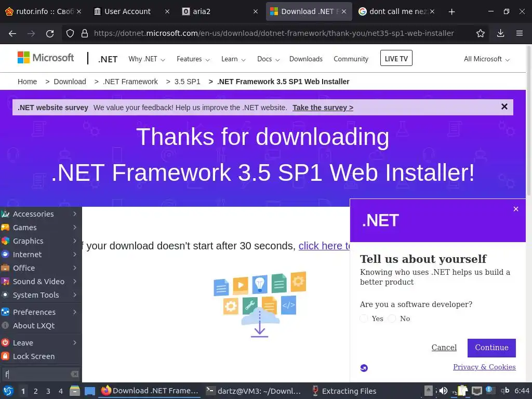Open the network monitor tray icon
The height and width of the screenshot is (399, 532).
point(477,391)
